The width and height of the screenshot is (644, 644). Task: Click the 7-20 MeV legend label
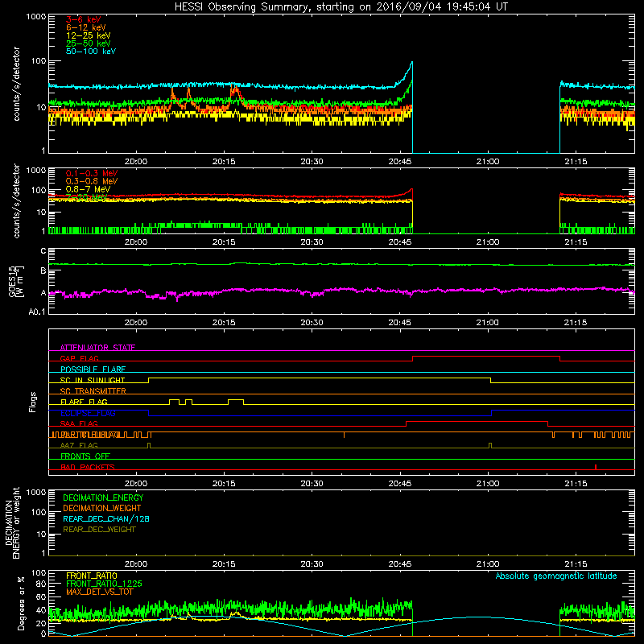(x=87, y=197)
